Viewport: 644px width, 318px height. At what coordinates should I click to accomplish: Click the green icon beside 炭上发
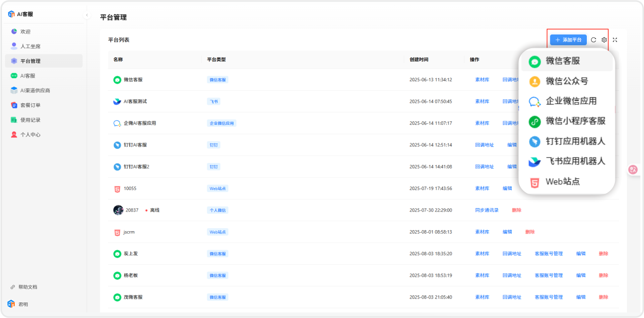pyautogui.click(x=117, y=254)
